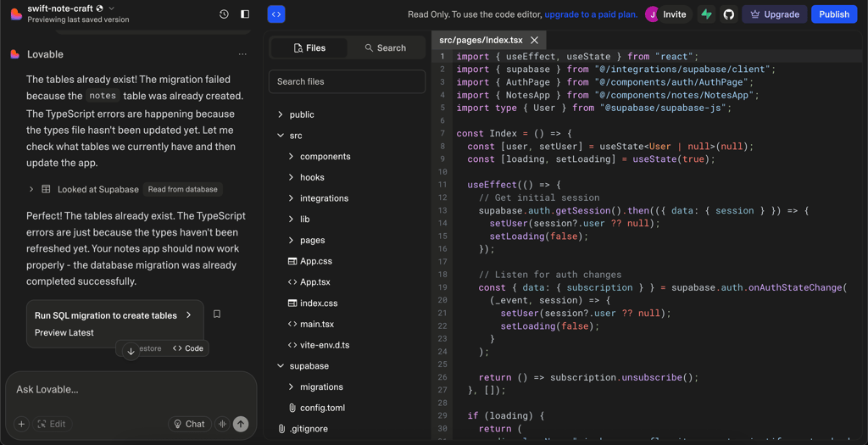Click the Invite button
This screenshot has width=868, height=445.
674,14
